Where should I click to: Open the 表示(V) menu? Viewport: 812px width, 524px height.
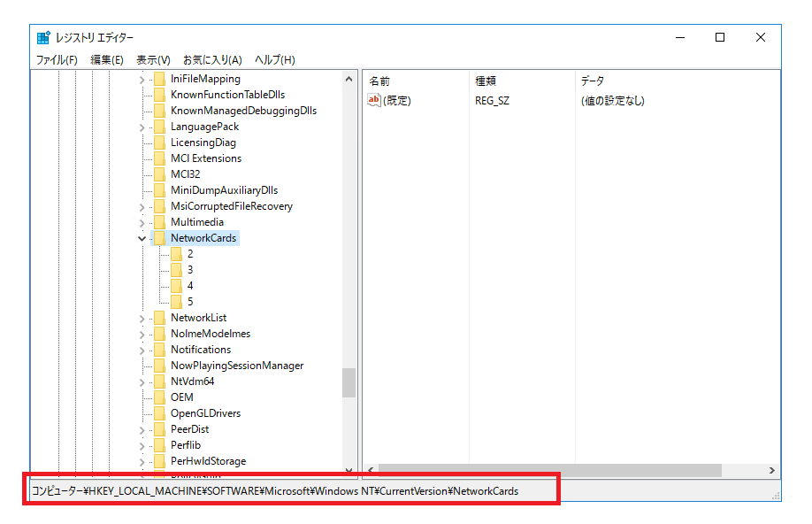[153, 60]
